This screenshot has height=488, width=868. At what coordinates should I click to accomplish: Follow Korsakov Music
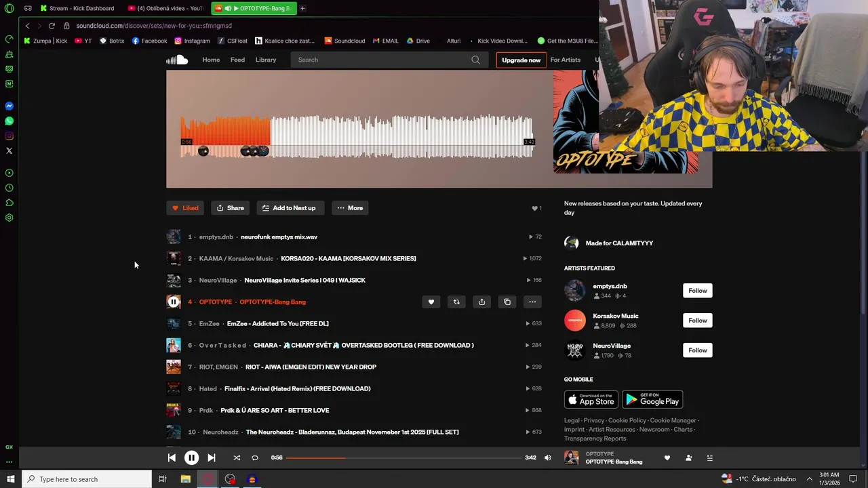(697, 321)
